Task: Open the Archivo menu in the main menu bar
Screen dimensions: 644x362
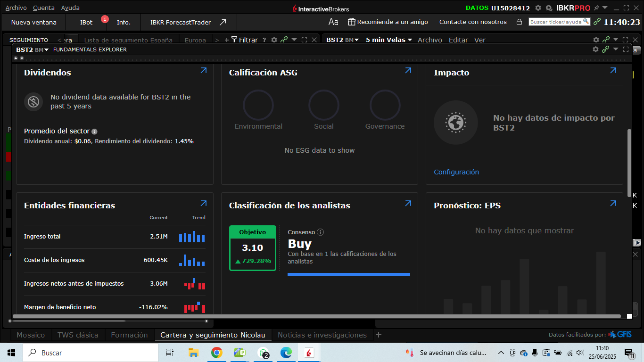Action: (16, 8)
